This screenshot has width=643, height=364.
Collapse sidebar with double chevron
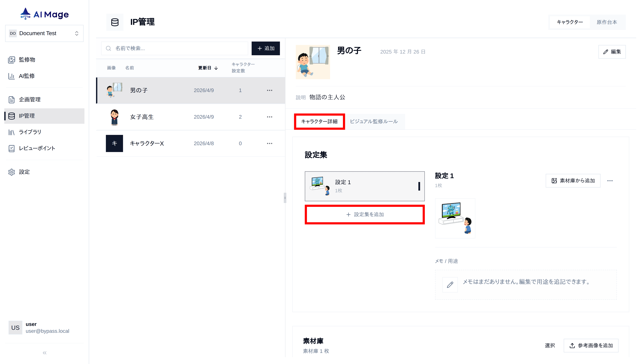click(45, 353)
